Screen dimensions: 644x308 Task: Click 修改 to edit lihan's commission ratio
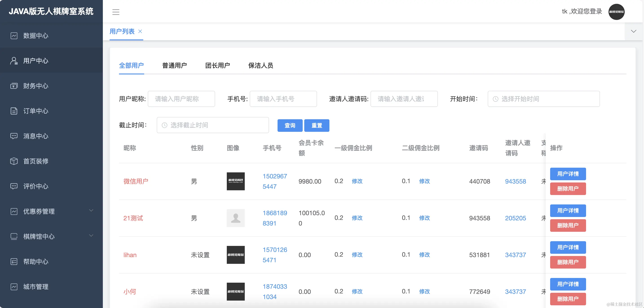(x=357, y=255)
